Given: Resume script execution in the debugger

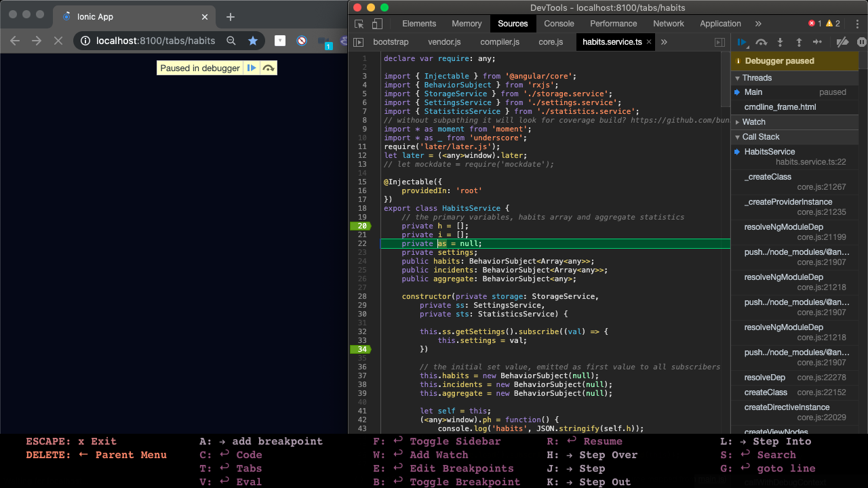Looking at the screenshot, I should pyautogui.click(x=742, y=42).
